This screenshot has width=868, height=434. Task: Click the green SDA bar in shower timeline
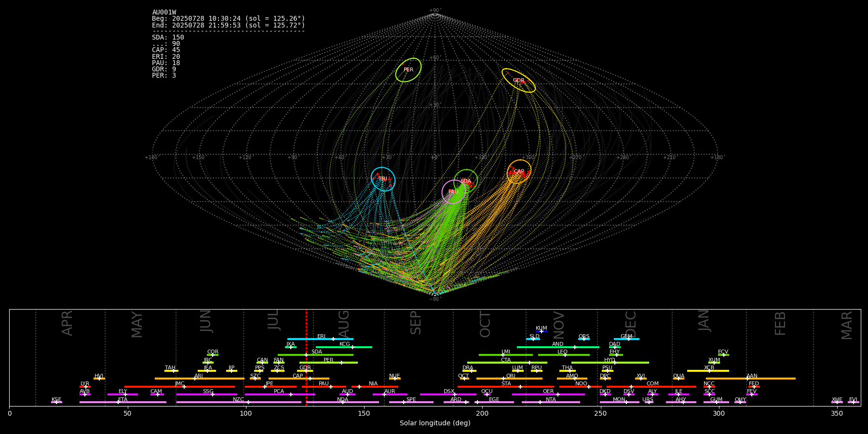[315, 355]
